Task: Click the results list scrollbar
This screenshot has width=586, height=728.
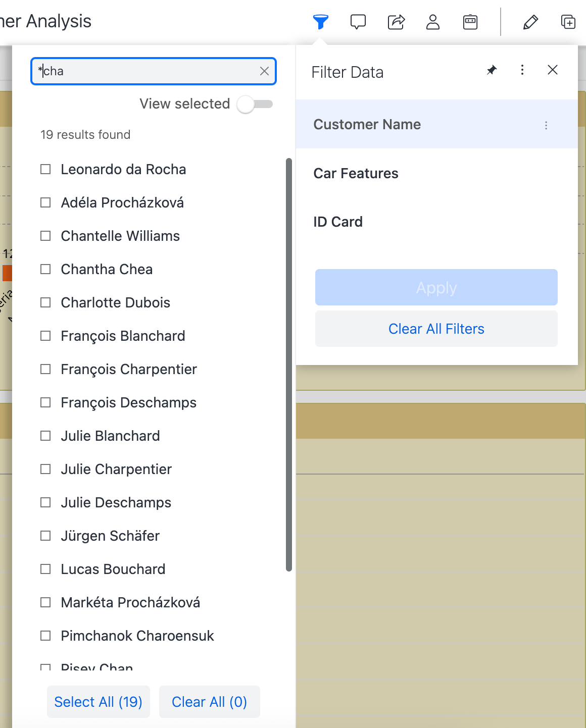Action: (289, 365)
